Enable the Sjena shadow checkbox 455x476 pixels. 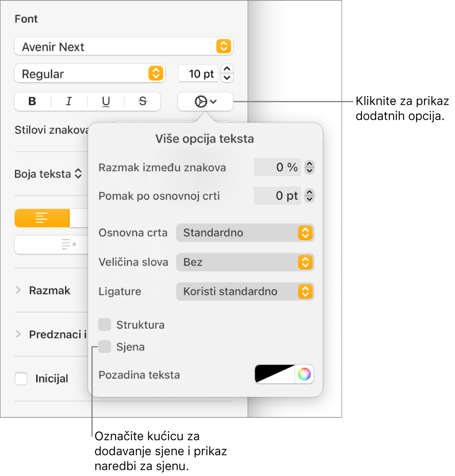click(x=105, y=347)
